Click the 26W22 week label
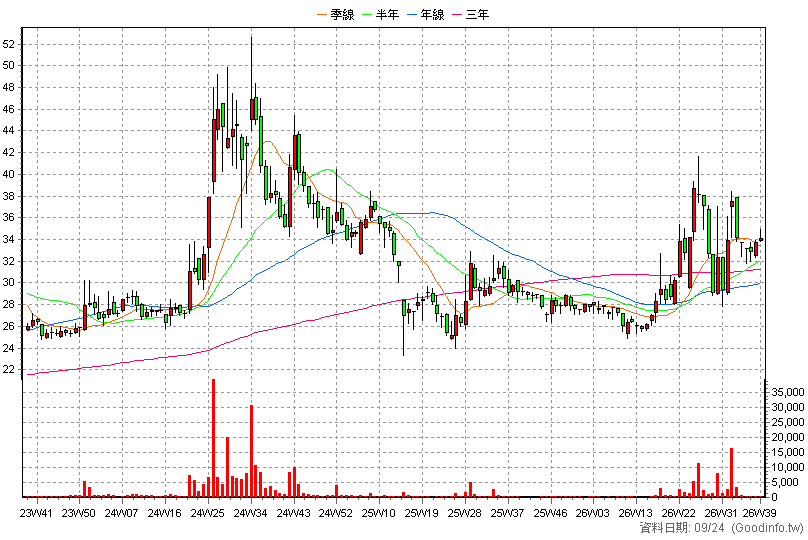 pos(678,513)
